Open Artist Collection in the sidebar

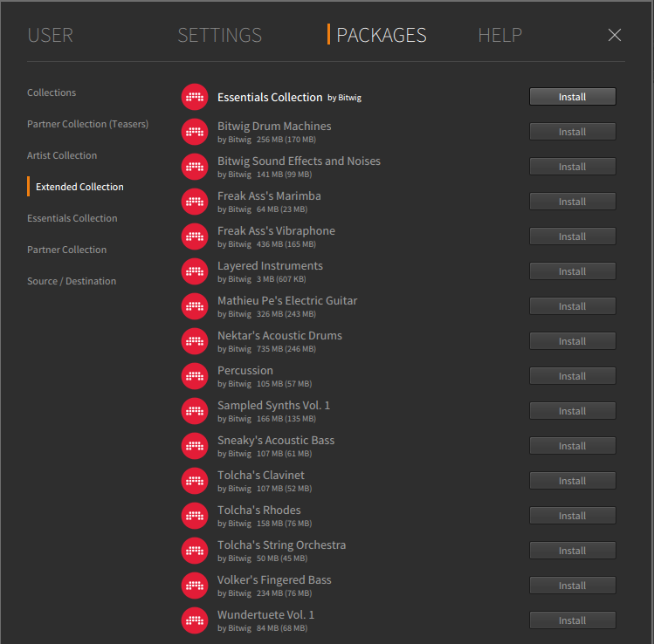62,155
